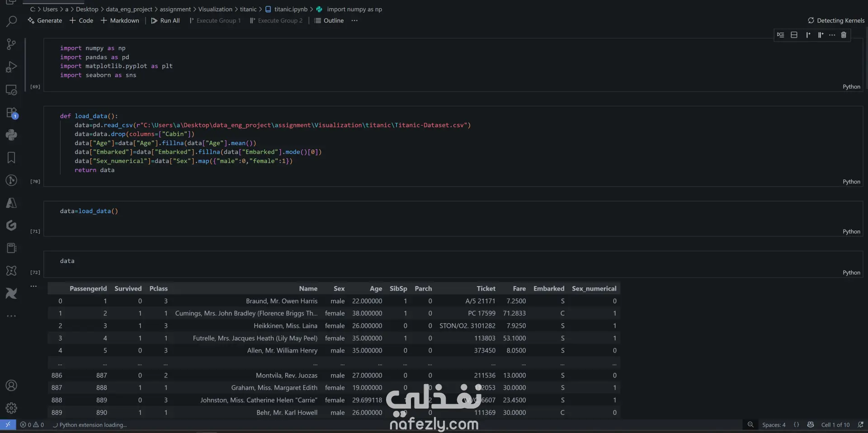Image resolution: width=868 pixels, height=433 pixels.
Task: Open errors and warnings problems indicator
Action: [32, 424]
